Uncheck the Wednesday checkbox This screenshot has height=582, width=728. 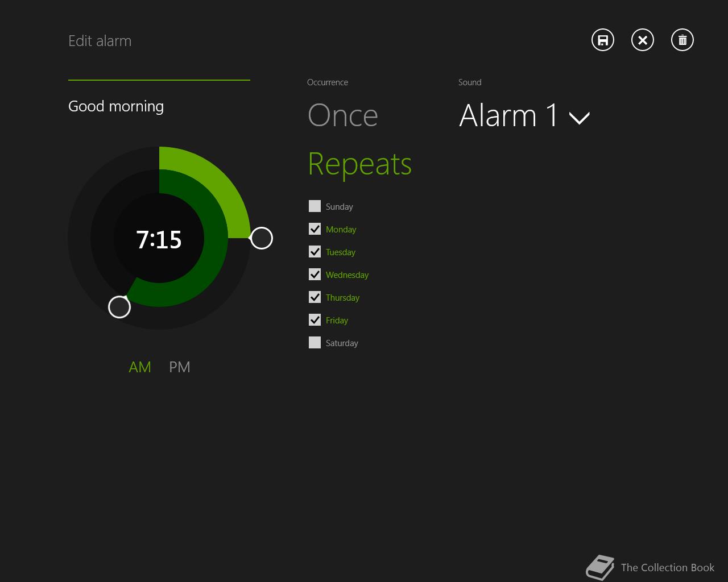coord(315,275)
